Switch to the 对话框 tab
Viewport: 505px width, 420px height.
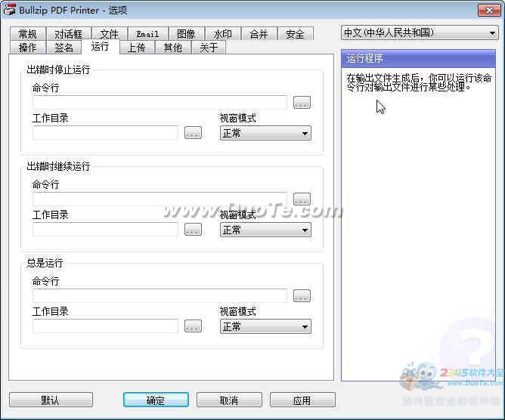(x=69, y=34)
